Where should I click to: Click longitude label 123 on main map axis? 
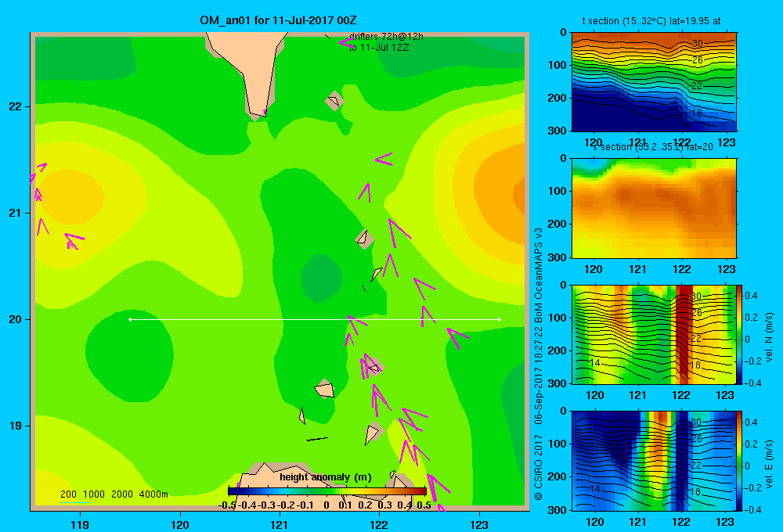point(479,524)
